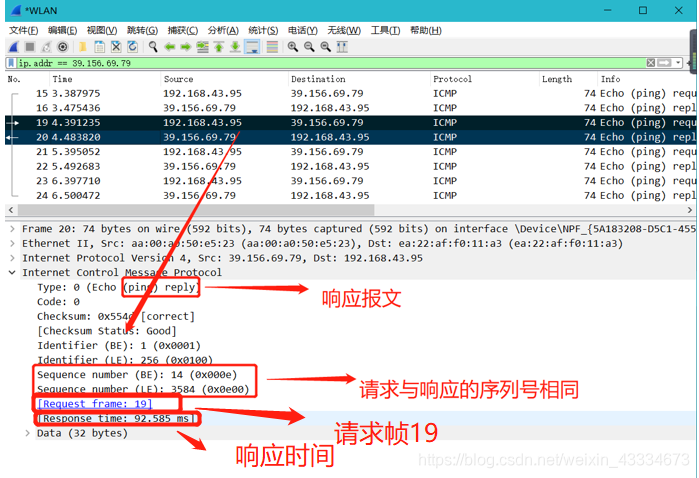Viewport: 699px width, 478px height.
Task: Open the 无线(W) menu
Action: [344, 30]
